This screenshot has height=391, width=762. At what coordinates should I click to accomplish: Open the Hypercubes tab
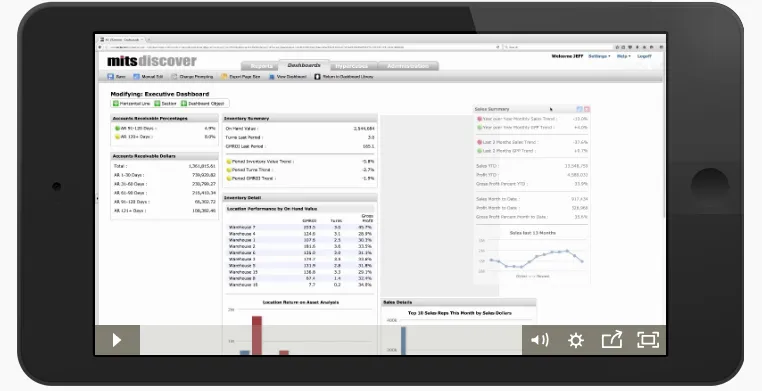pos(352,66)
